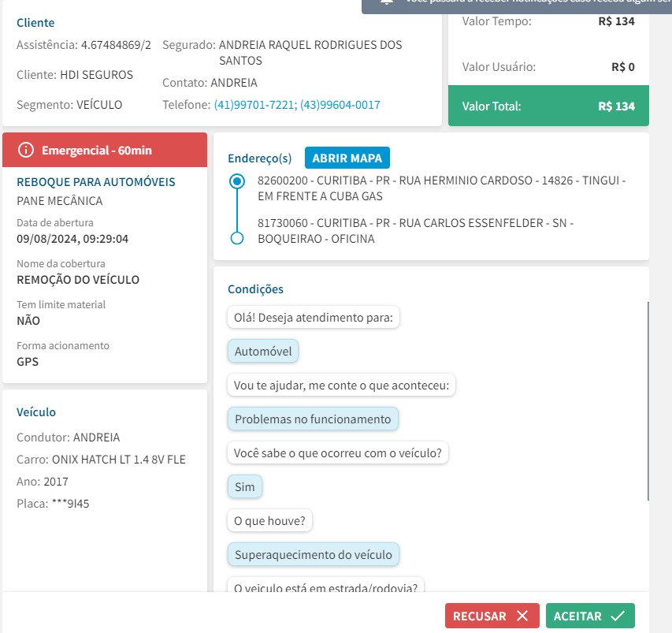Click the Condutor: ANDREIA line
672x633 pixels.
(68, 438)
